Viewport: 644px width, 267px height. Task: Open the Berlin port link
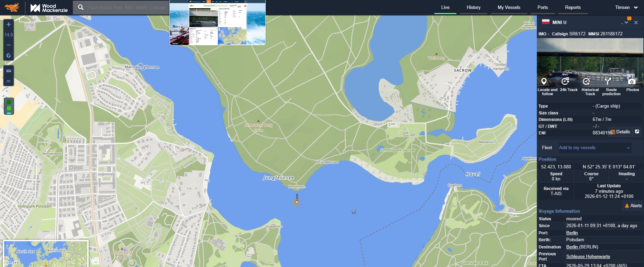tap(572, 233)
